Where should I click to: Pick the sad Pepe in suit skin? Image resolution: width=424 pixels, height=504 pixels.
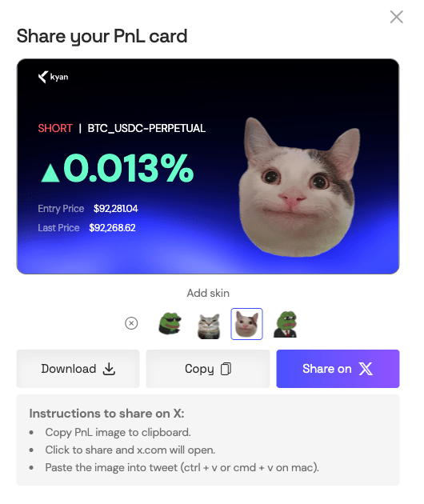point(286,324)
